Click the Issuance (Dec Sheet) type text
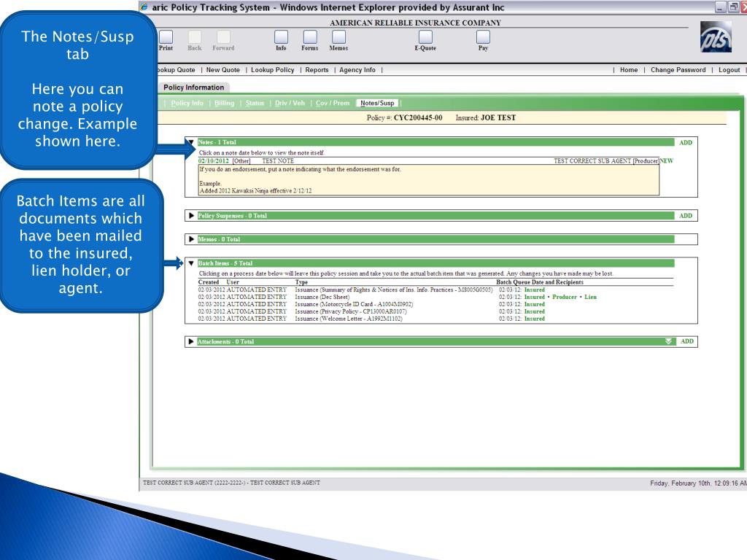Image resolution: width=747 pixels, height=560 pixels. (x=322, y=297)
